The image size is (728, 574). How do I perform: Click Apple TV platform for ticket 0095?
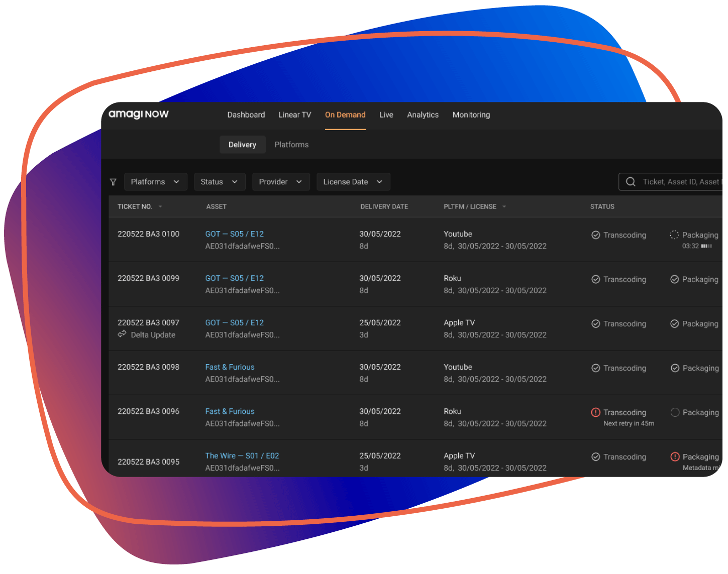pyautogui.click(x=459, y=456)
